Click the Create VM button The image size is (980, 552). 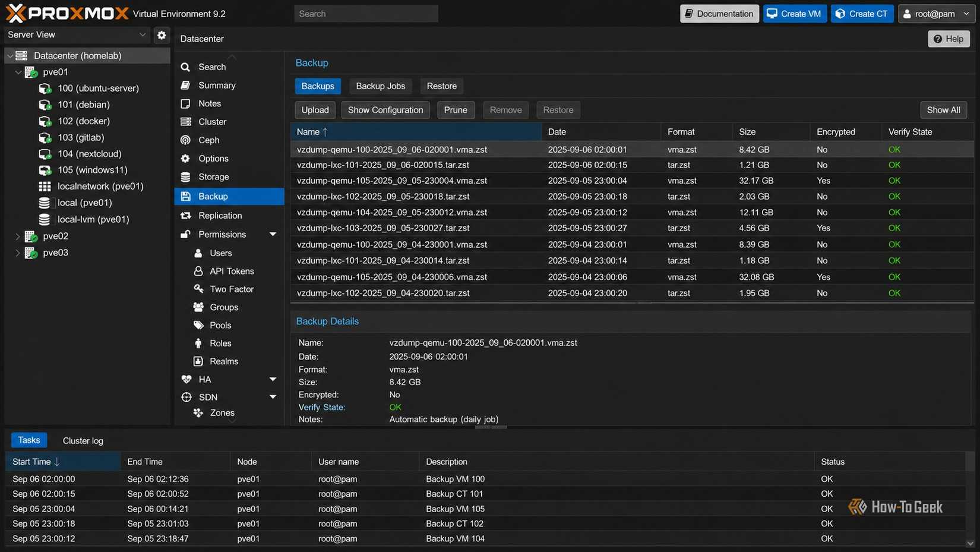coord(795,14)
